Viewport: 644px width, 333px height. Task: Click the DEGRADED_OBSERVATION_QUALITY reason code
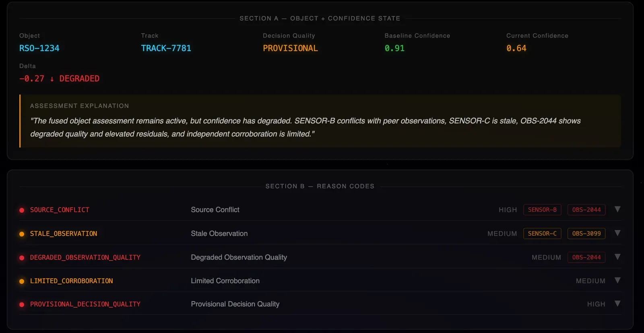coord(85,257)
